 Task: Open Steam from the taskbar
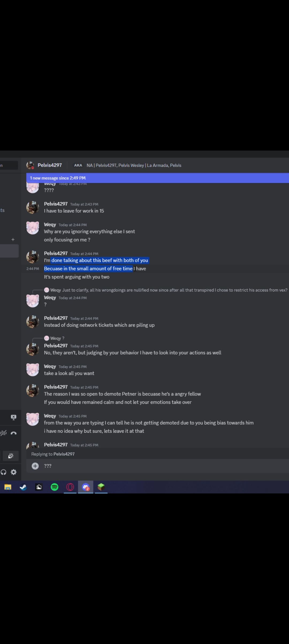tap(23, 487)
